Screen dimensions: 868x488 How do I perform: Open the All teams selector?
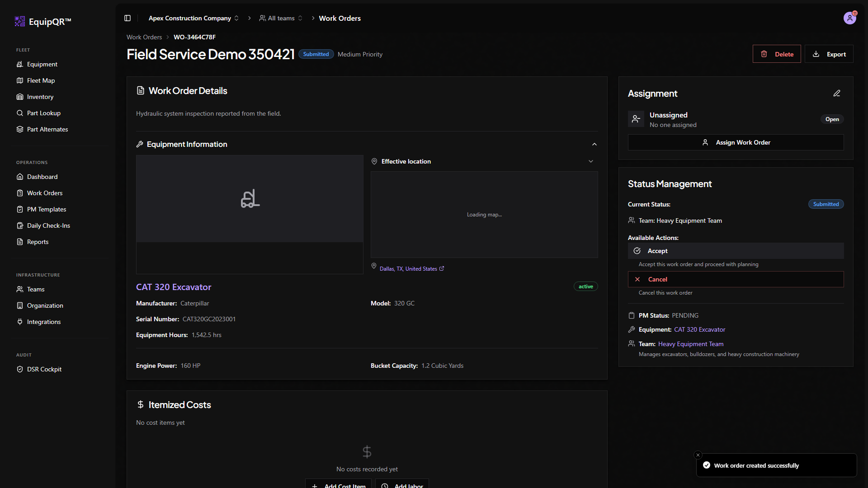(281, 18)
